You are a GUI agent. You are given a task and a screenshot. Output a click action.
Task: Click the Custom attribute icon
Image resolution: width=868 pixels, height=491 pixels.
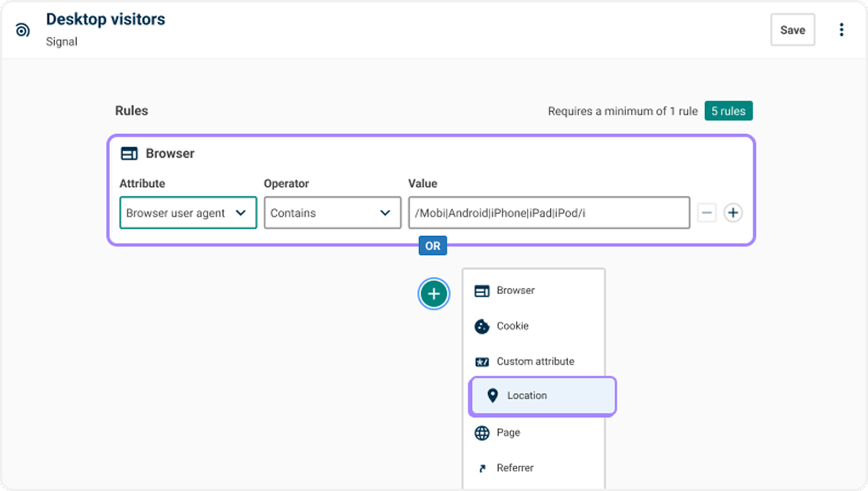482,362
